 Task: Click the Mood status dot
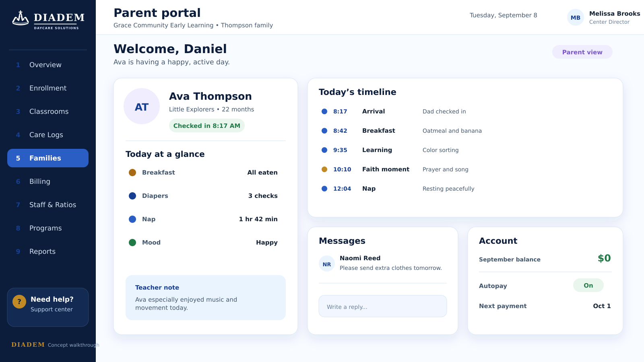(132, 243)
